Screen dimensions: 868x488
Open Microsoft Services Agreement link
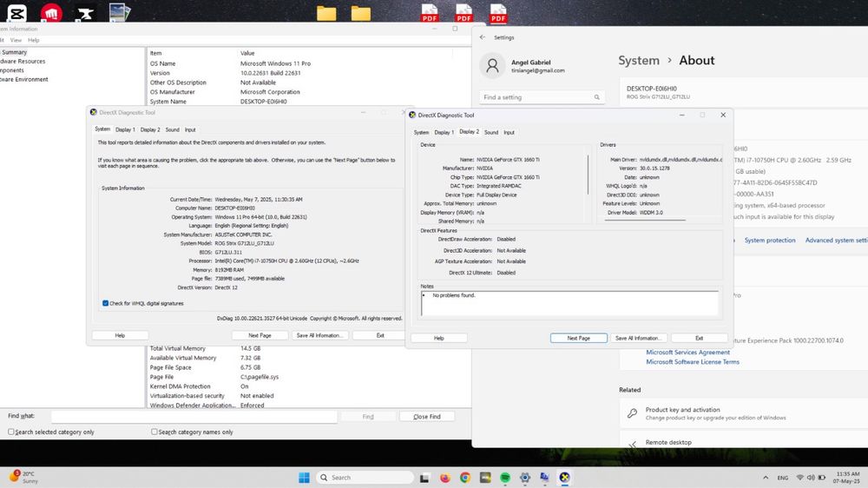tap(687, 353)
